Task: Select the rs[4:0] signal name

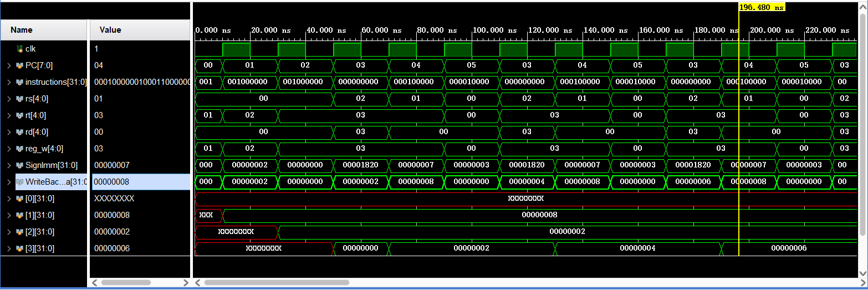Action: coord(37,99)
